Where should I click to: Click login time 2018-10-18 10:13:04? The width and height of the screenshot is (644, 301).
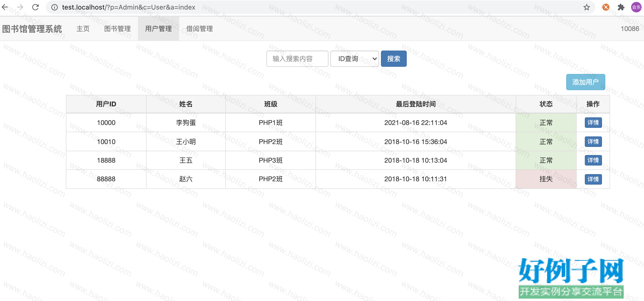416,160
